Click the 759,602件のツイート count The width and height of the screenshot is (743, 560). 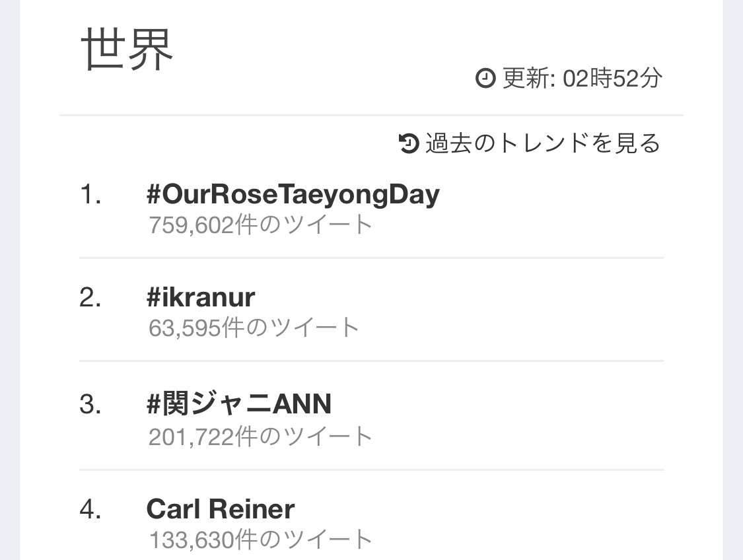[260, 225]
